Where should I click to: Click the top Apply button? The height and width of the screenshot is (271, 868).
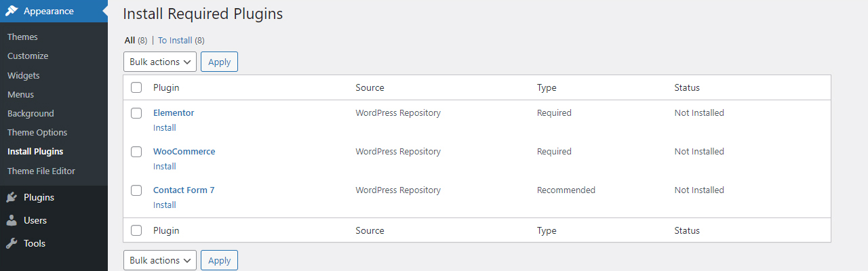(219, 62)
